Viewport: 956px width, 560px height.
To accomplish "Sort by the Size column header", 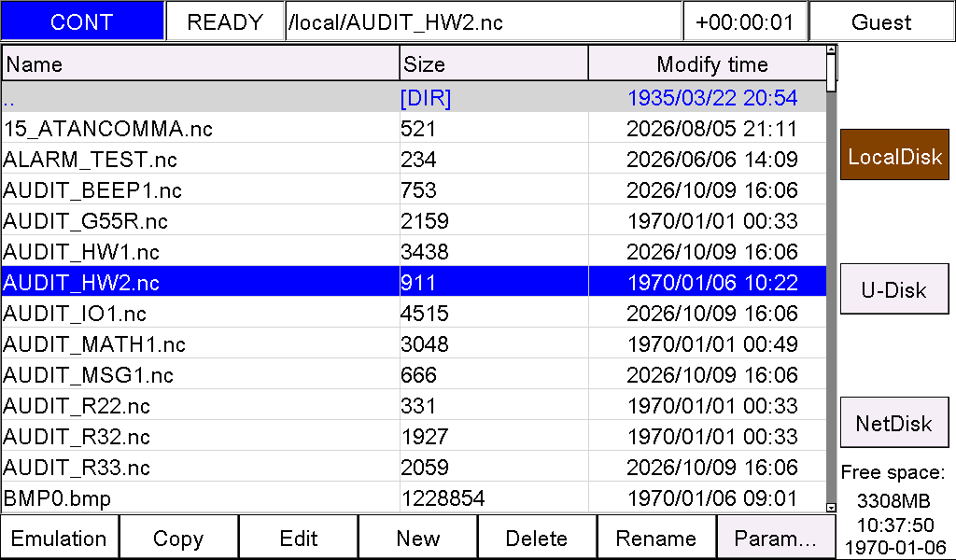I will pos(494,64).
